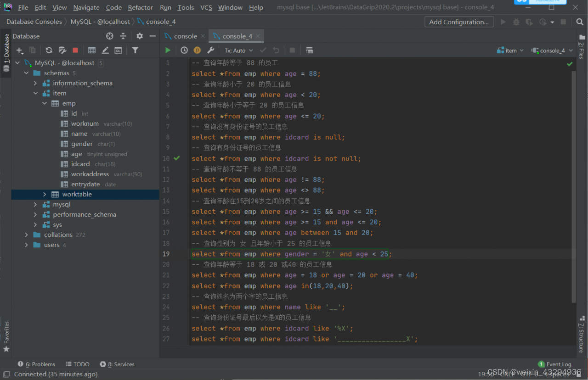Open the item schema selector dropdown

coord(510,50)
